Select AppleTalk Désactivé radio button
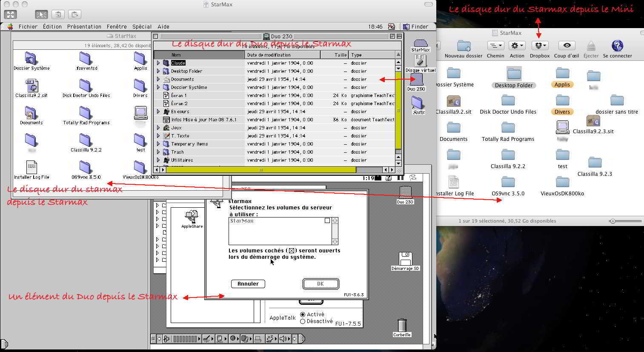The width and height of the screenshot is (644, 352). pyautogui.click(x=303, y=321)
